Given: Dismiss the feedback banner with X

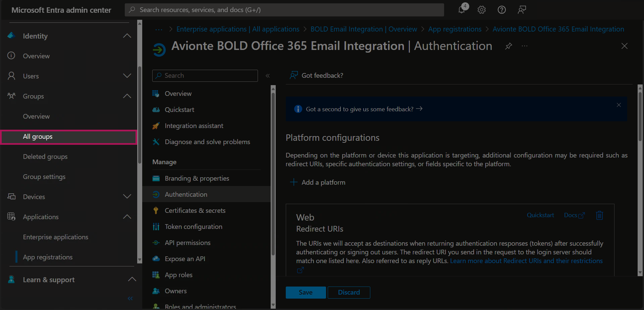Looking at the screenshot, I should coord(619,105).
